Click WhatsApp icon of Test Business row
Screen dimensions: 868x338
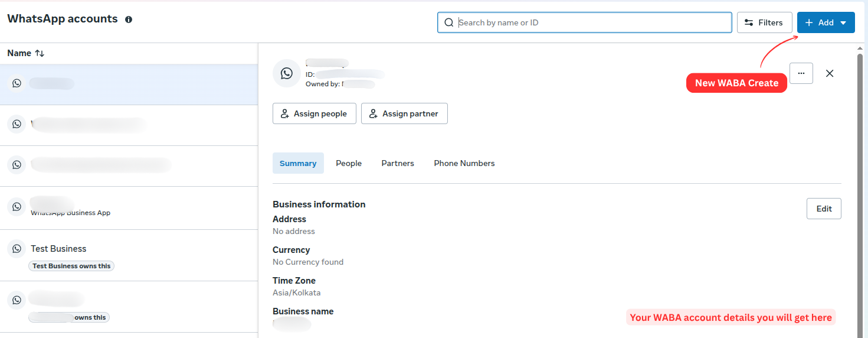click(17, 249)
